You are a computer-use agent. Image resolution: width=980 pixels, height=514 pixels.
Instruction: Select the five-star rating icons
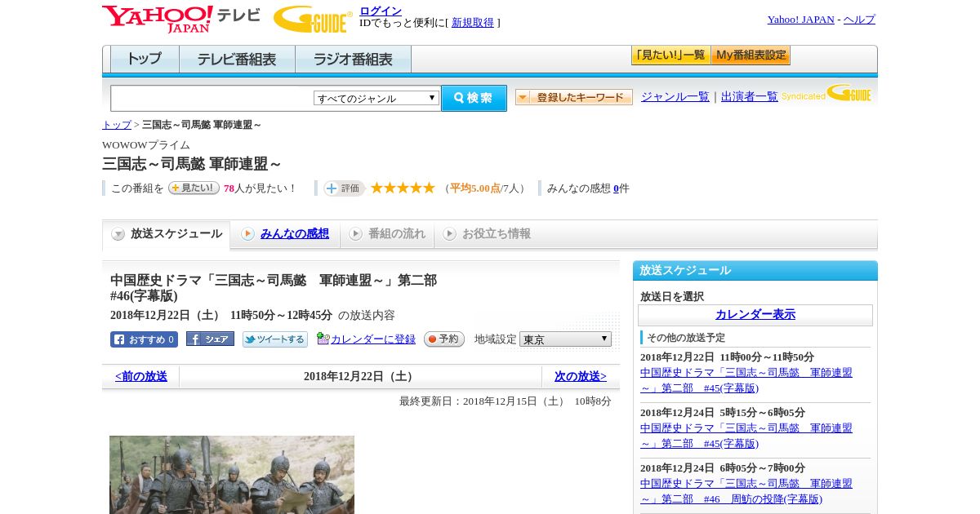[403, 188]
